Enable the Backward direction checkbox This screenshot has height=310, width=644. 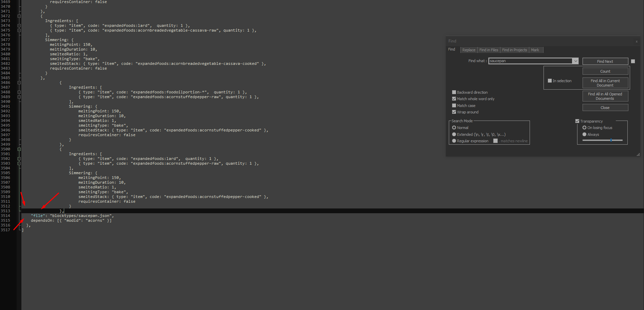pyautogui.click(x=454, y=92)
